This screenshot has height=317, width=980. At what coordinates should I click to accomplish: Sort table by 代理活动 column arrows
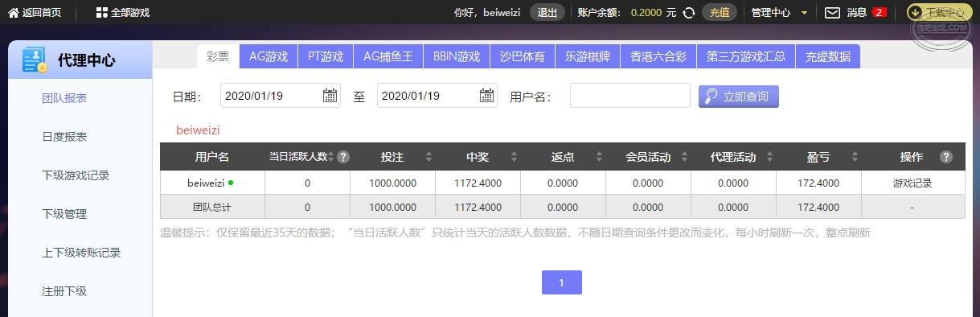pyautogui.click(x=769, y=157)
